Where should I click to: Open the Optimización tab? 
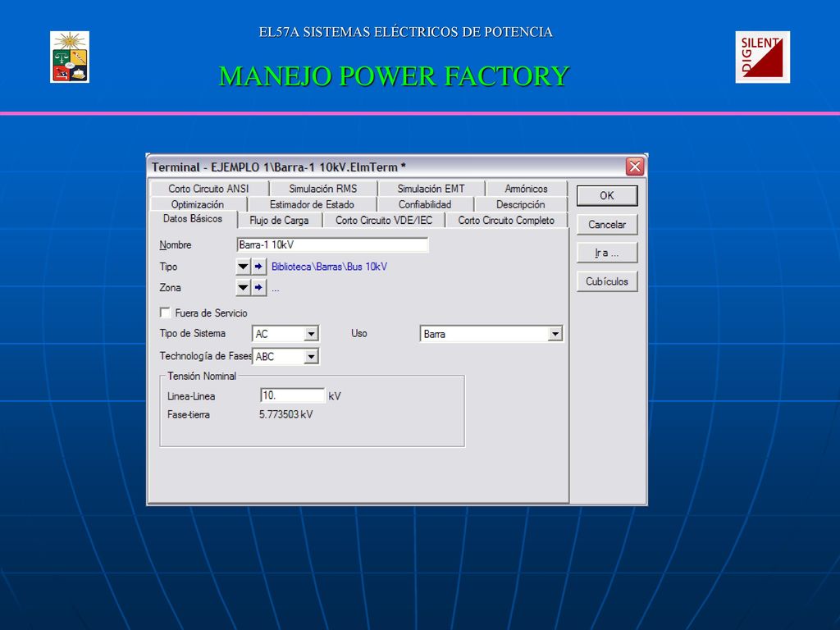point(198,204)
